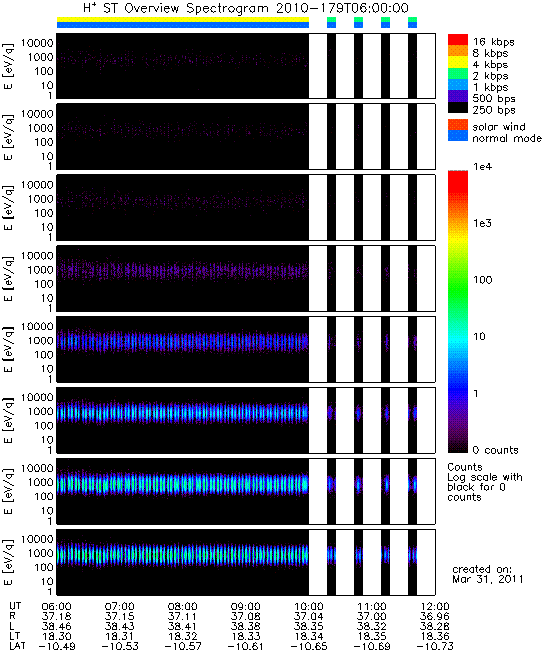The width and height of the screenshot is (544, 652).
Task: Click the rainbow counts color bar
Action: click(x=458, y=311)
